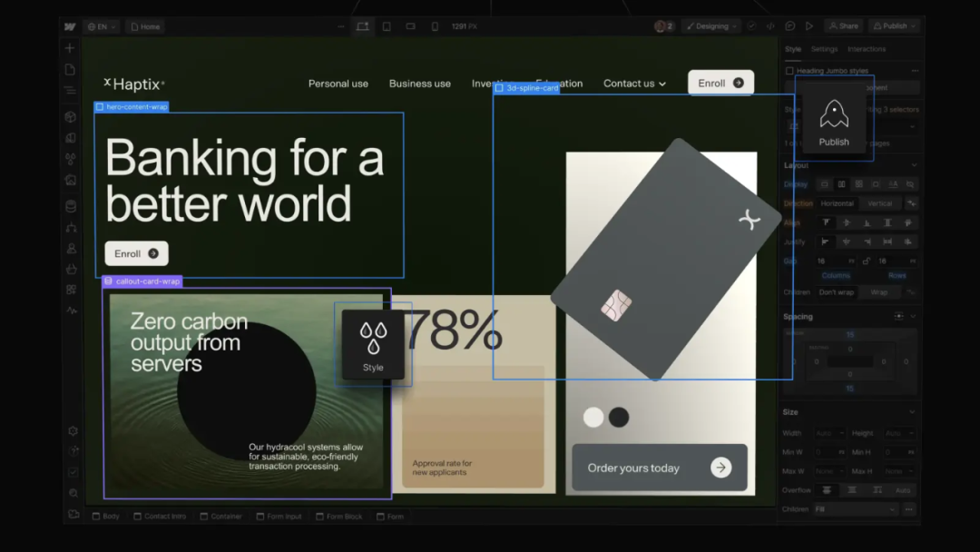Screen dimensions: 980x552
Task: Click the floating Style water drops tile
Action: (x=373, y=345)
